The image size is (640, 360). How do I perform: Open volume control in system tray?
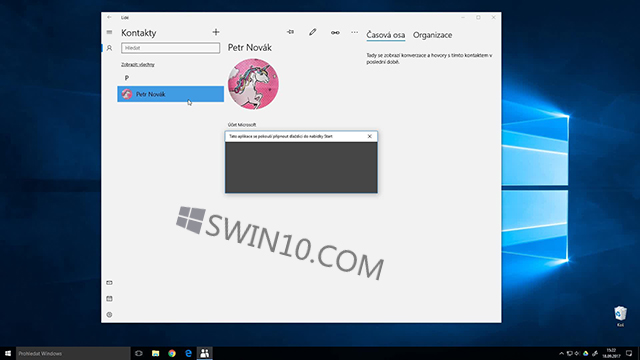[x=577, y=353]
